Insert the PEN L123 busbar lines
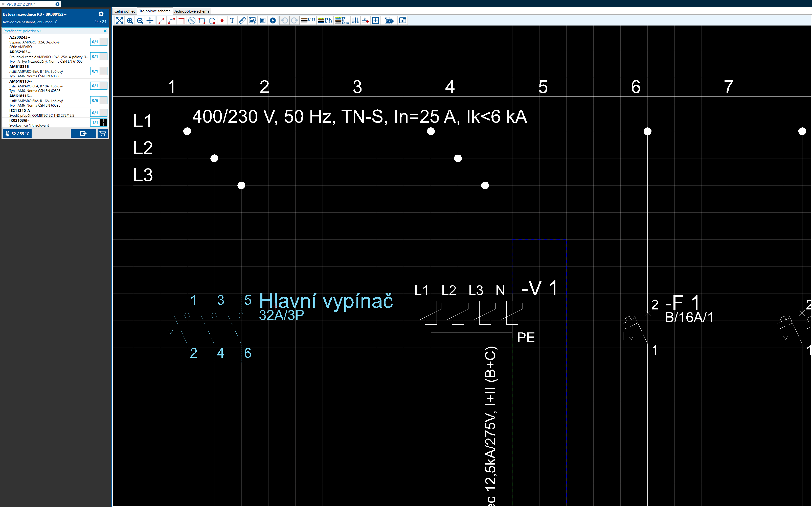Image resolution: width=812 pixels, height=507 pixels. [x=325, y=21]
